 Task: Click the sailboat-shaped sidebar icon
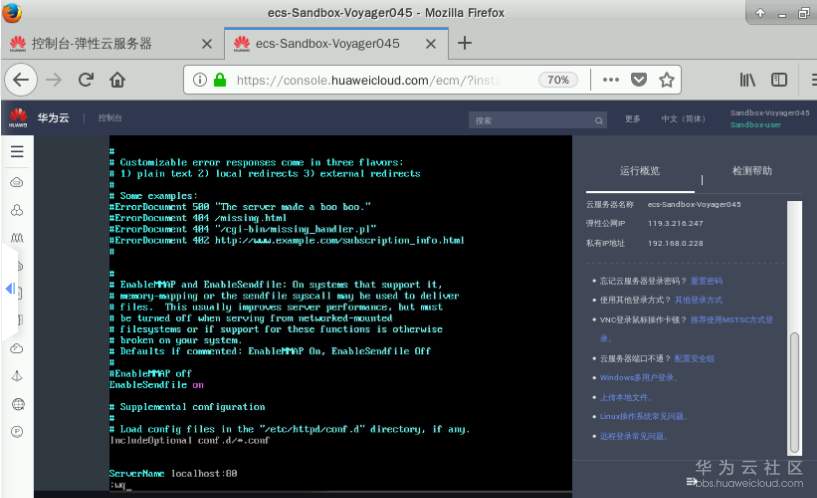[x=17, y=376]
